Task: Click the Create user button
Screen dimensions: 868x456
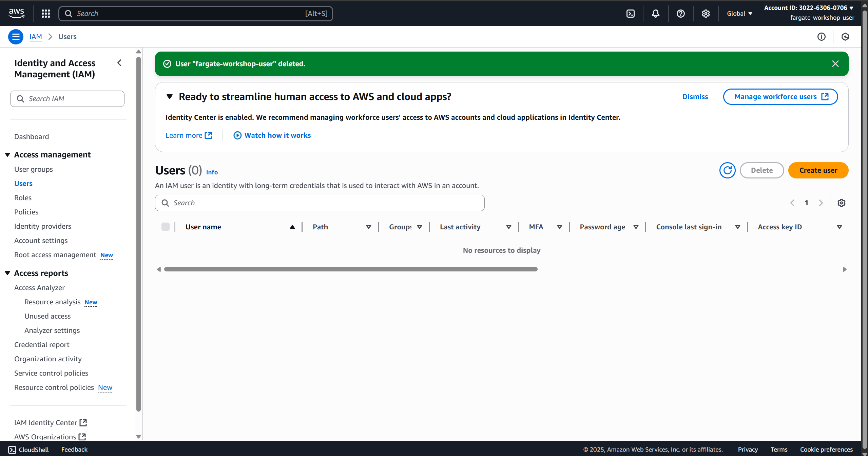Action: (x=818, y=170)
